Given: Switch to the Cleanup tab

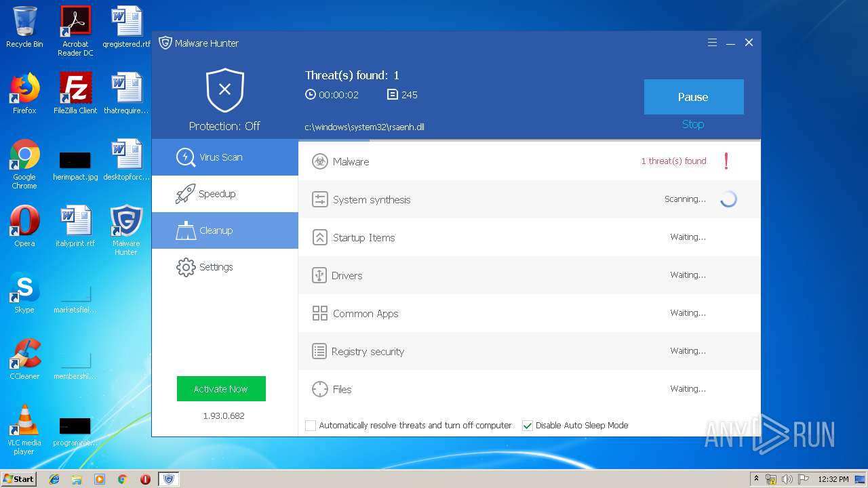Looking at the screenshot, I should tap(225, 230).
